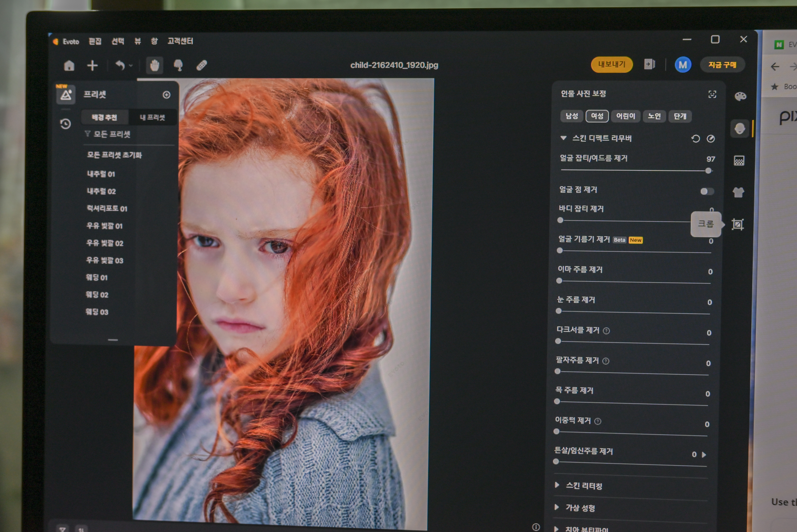
Task: Apply the 우유 빛깔 03 preset
Action: pyautogui.click(x=105, y=261)
